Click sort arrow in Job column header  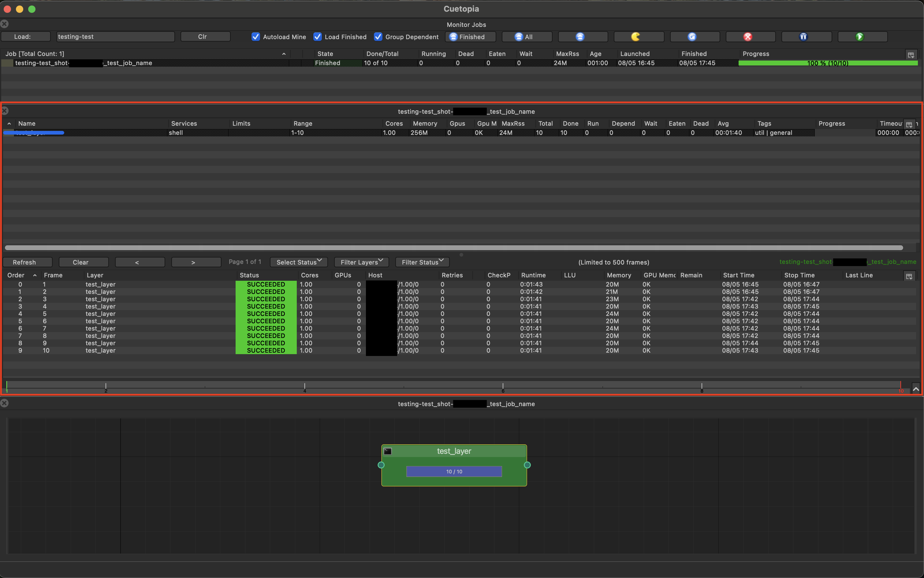[x=284, y=54]
